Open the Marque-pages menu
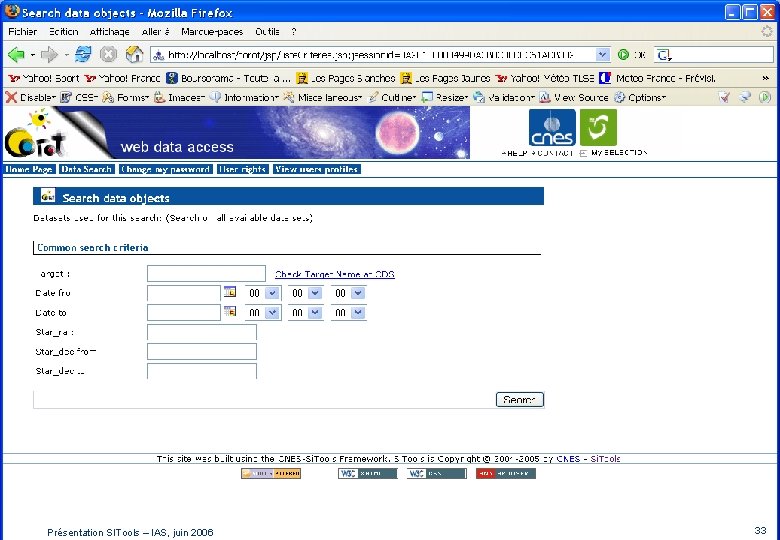The height and width of the screenshot is (540, 780). coord(212,32)
